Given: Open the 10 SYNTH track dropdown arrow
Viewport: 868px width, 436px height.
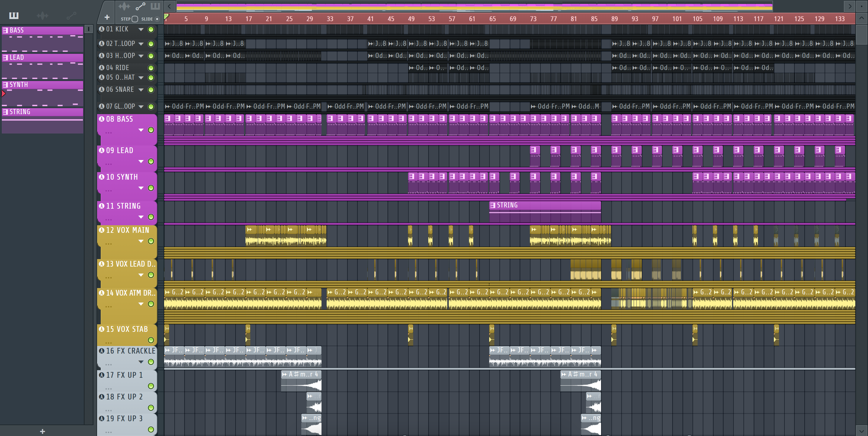Looking at the screenshot, I should point(141,188).
